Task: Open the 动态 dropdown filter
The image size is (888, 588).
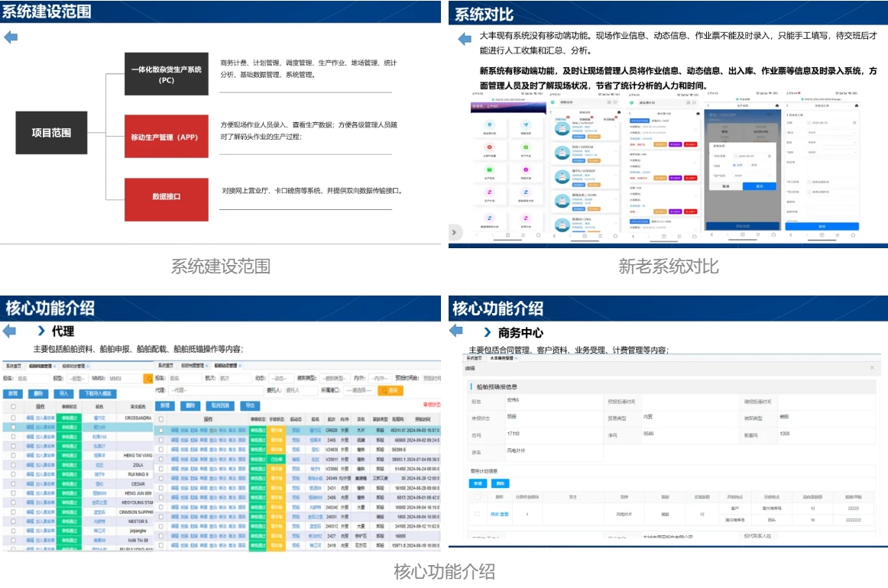Action: click(280, 378)
